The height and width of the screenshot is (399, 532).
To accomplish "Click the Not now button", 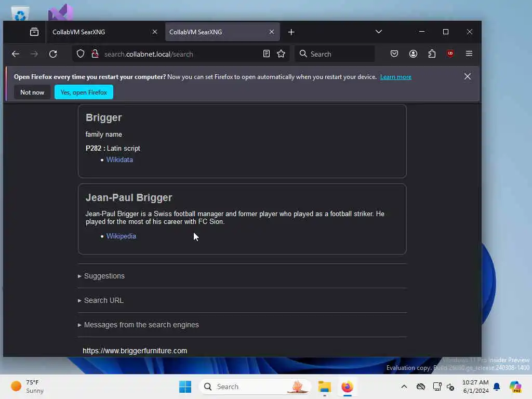I will pos(32,92).
